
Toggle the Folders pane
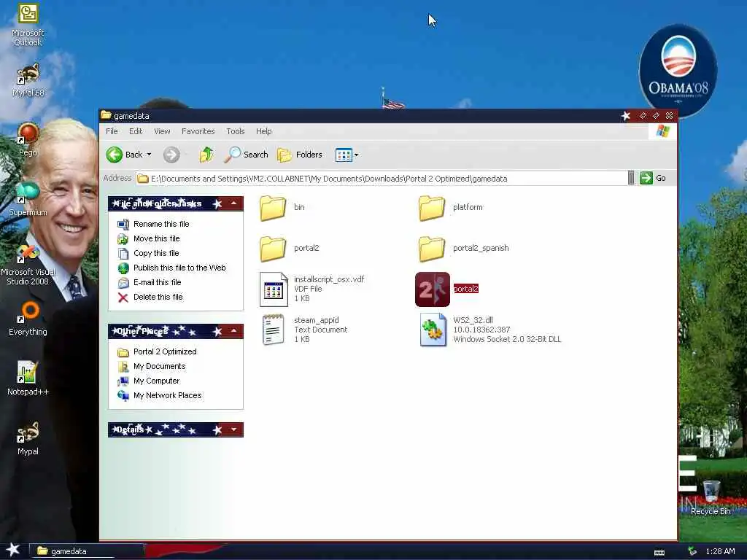coord(300,155)
